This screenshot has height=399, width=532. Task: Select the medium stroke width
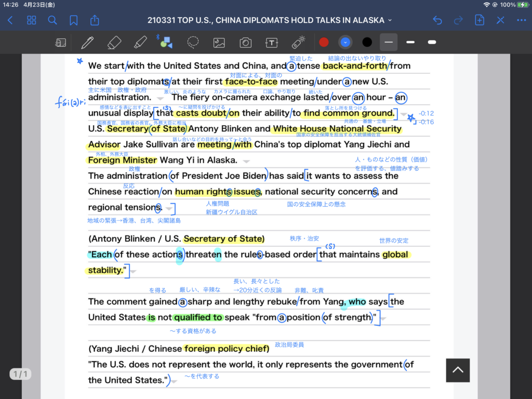tap(410, 42)
